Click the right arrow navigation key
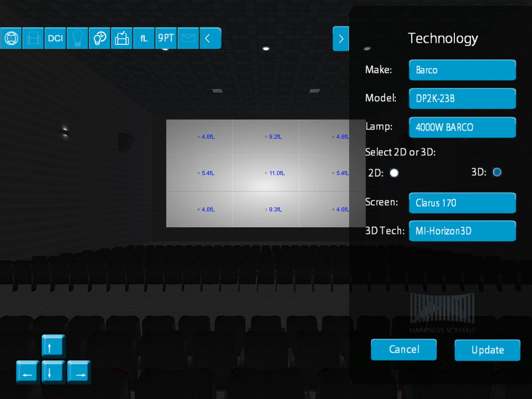The image size is (532, 399). pos(79,372)
